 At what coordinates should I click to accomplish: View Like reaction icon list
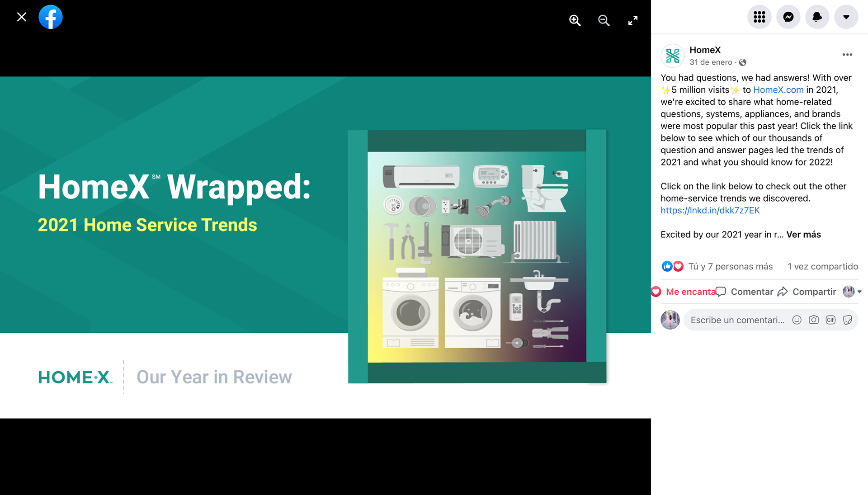point(667,266)
